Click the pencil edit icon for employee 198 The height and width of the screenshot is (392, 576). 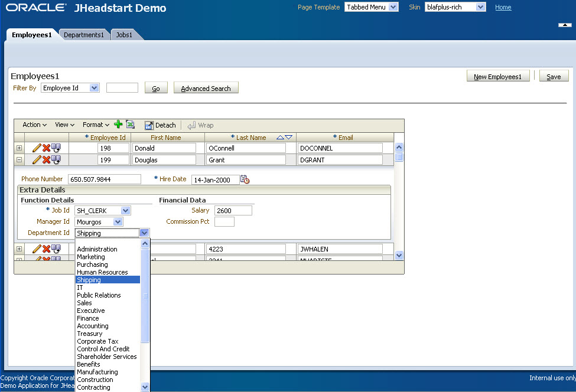coord(37,148)
